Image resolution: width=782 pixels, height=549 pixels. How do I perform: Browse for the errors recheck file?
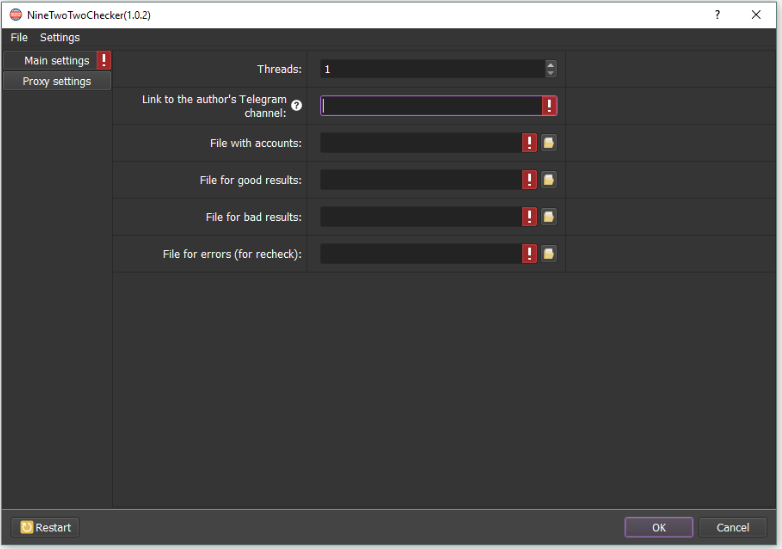point(548,254)
